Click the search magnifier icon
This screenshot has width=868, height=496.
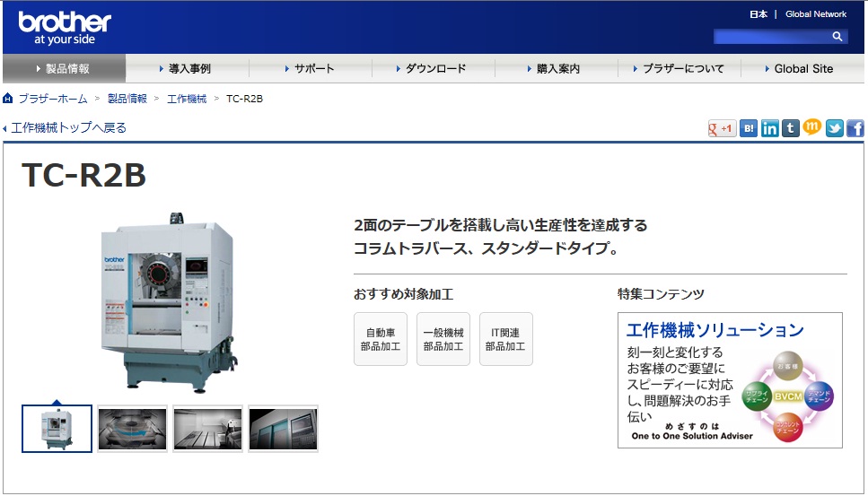click(837, 37)
